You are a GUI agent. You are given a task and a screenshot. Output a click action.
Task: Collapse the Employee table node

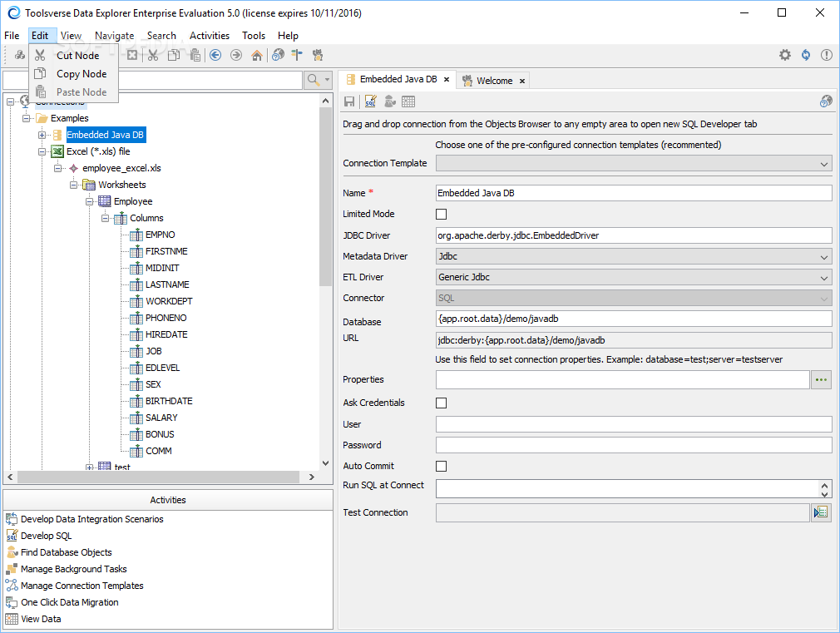90,201
